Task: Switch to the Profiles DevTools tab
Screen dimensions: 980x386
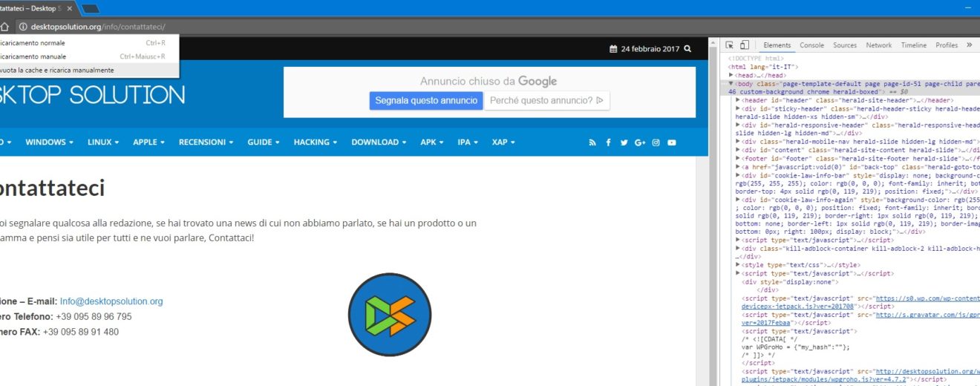Action: click(x=947, y=45)
